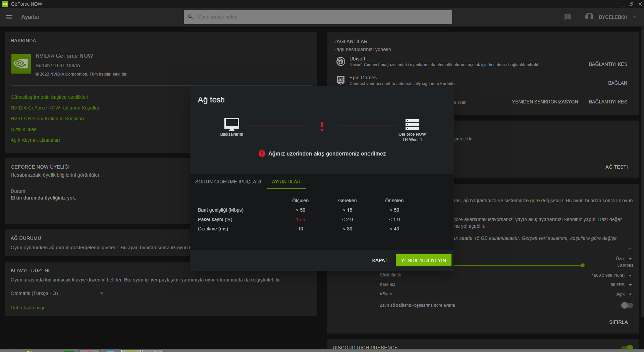Click the Ubisoft account icon
The width and height of the screenshot is (644, 352).
tap(340, 61)
